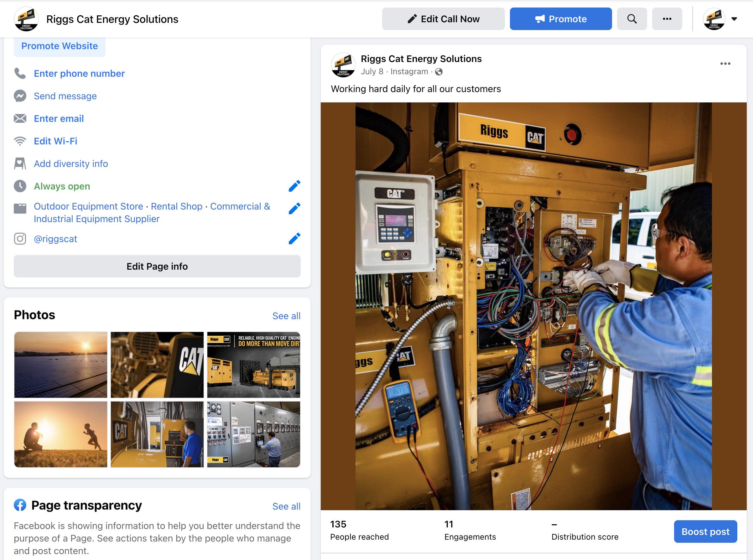Click the Riggs Cat page logo in header
The width and height of the screenshot is (753, 560).
coord(26,19)
